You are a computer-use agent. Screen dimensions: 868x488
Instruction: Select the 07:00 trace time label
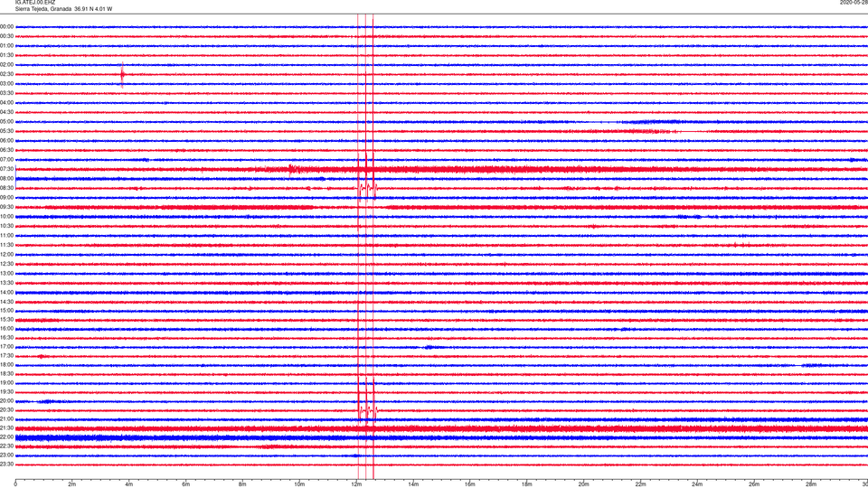coord(6,159)
